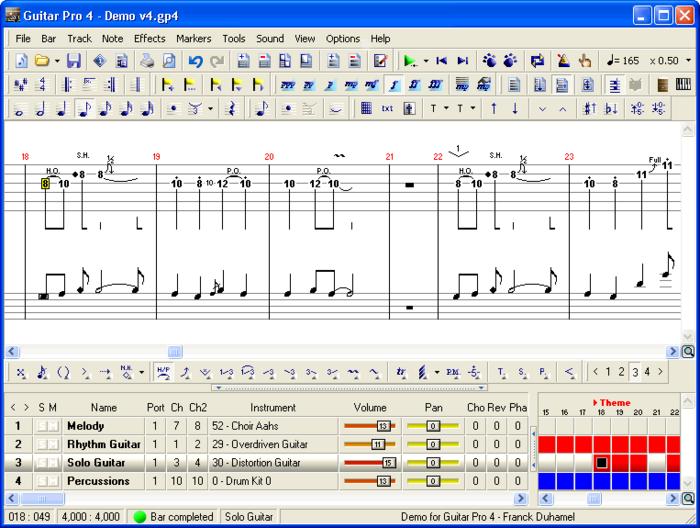This screenshot has height=528, width=700.
Task: Apply the ghost note parentheses effect
Action: (63, 371)
